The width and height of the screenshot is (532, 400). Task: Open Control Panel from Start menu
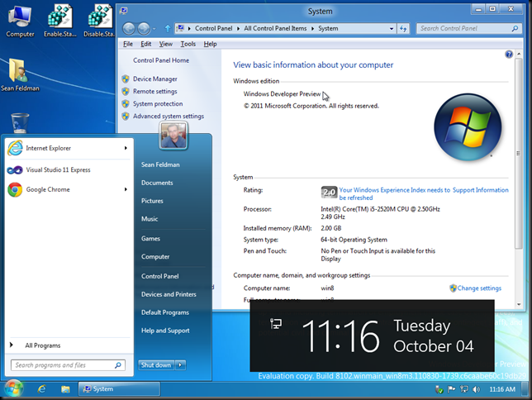[160, 276]
